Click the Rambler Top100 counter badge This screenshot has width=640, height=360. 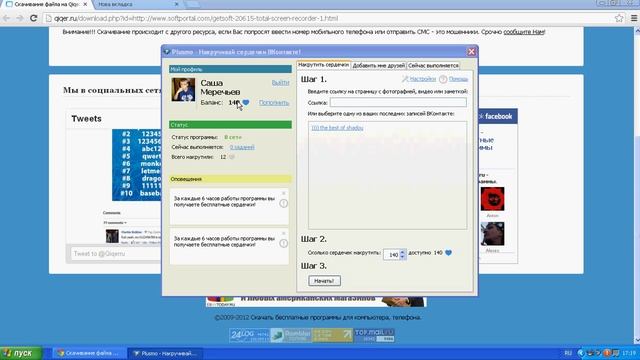(x=291, y=335)
